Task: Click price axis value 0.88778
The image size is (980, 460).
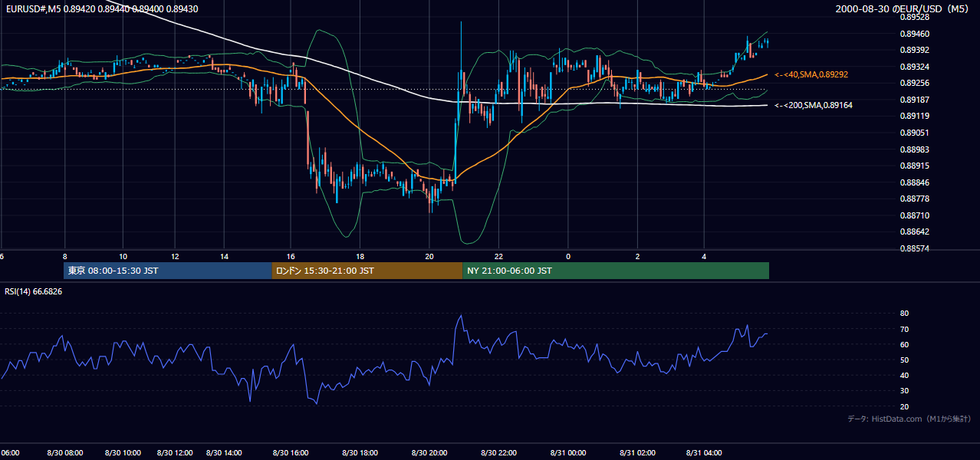Action: (915, 199)
